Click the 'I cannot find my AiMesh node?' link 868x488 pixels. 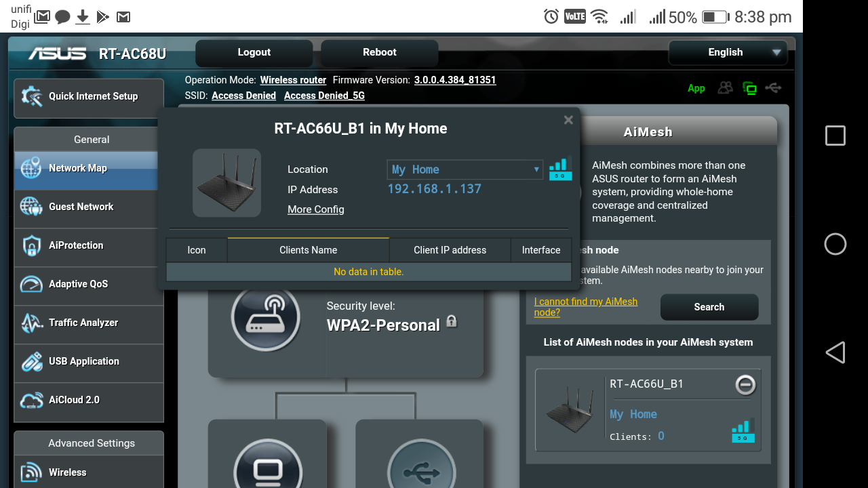(586, 307)
